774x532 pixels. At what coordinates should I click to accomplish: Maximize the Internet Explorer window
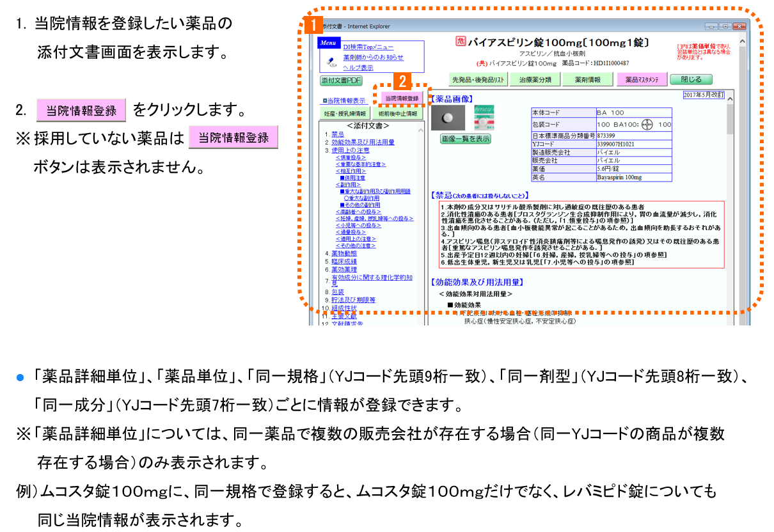pos(725,26)
